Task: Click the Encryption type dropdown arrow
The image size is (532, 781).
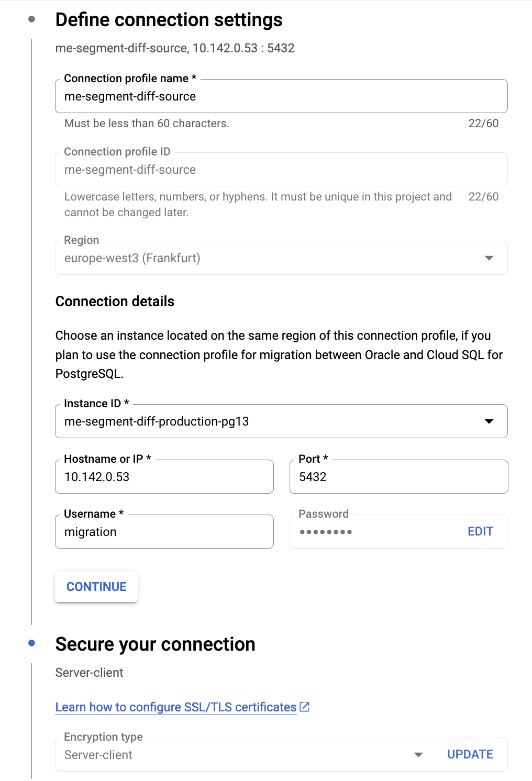Action: pos(419,754)
